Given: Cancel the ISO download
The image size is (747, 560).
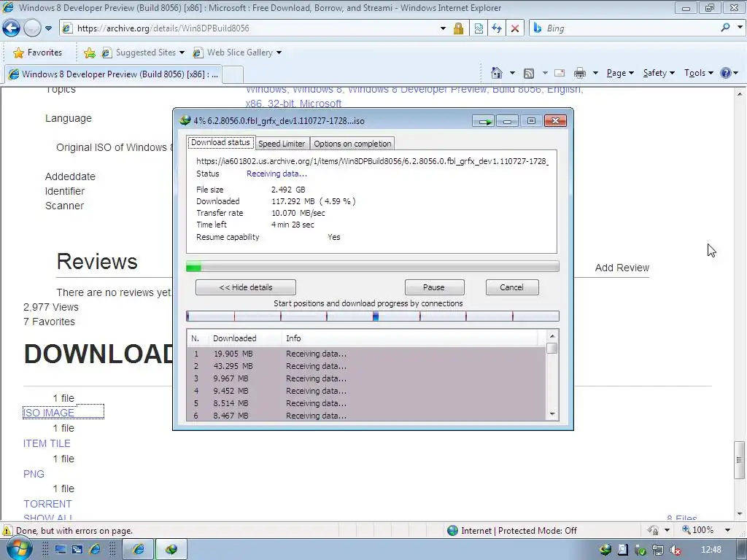Looking at the screenshot, I should pos(511,287).
